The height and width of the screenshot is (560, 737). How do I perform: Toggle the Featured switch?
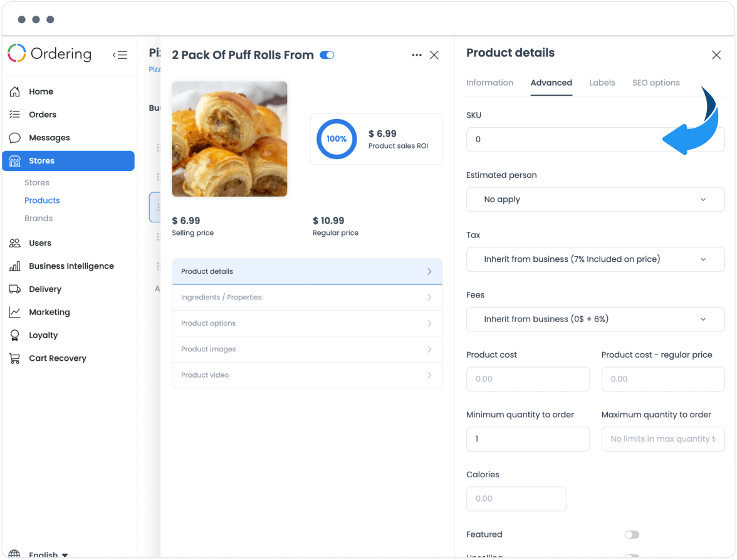tap(632, 535)
